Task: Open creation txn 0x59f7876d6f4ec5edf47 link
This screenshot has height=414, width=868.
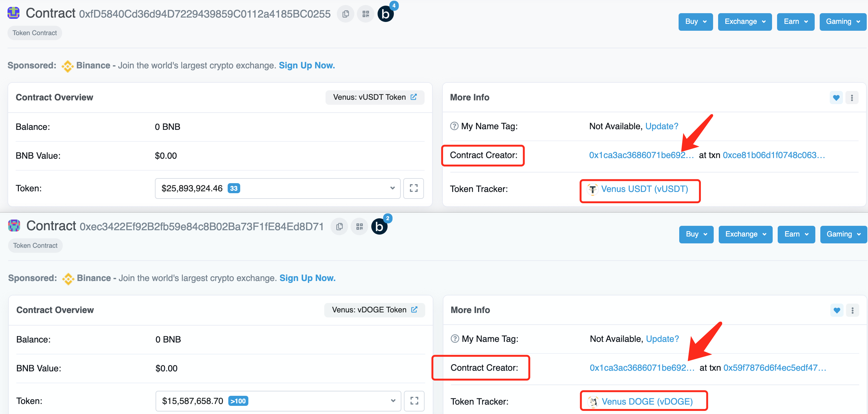Action: click(774, 368)
